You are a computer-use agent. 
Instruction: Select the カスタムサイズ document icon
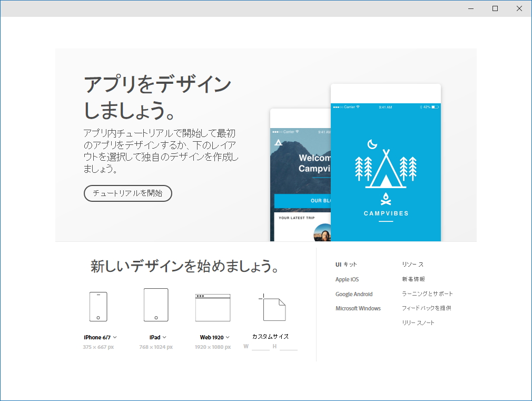click(x=272, y=307)
